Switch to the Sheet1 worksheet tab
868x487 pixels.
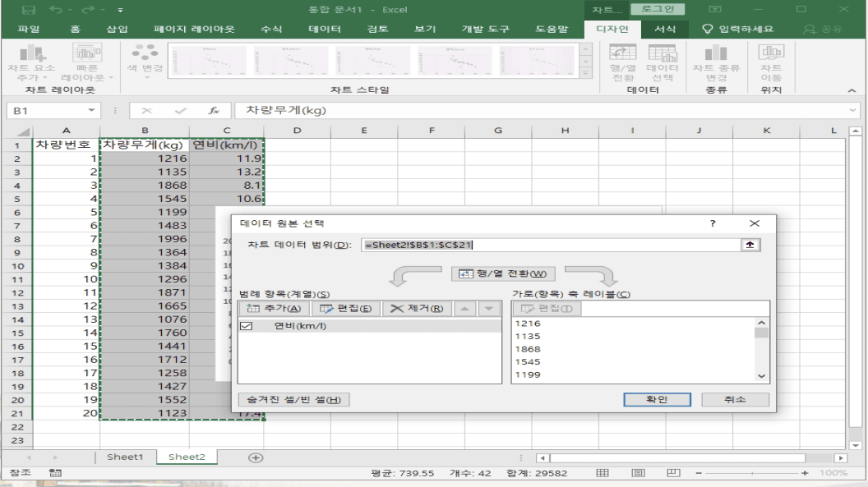coord(125,457)
